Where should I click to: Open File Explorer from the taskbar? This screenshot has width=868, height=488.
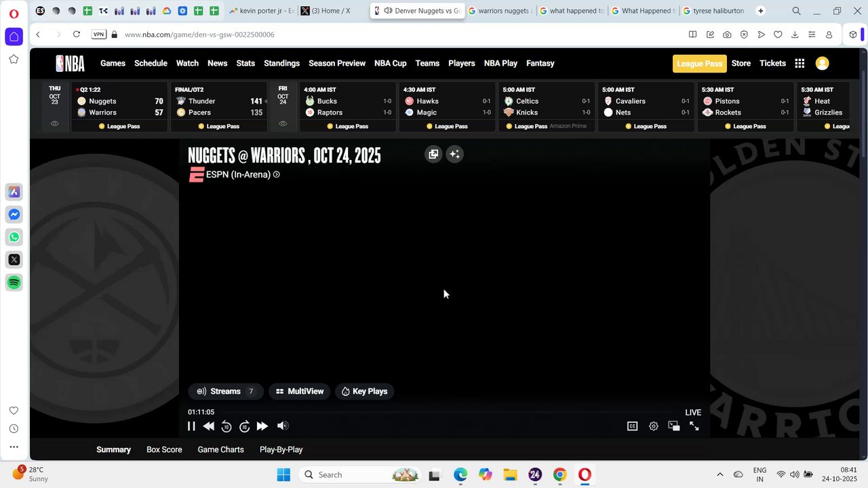pyautogui.click(x=510, y=474)
